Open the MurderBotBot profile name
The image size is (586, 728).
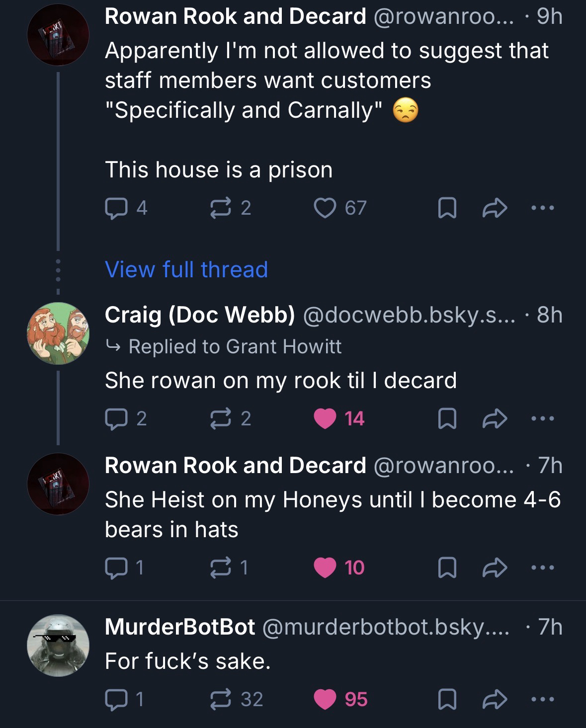[180, 627]
